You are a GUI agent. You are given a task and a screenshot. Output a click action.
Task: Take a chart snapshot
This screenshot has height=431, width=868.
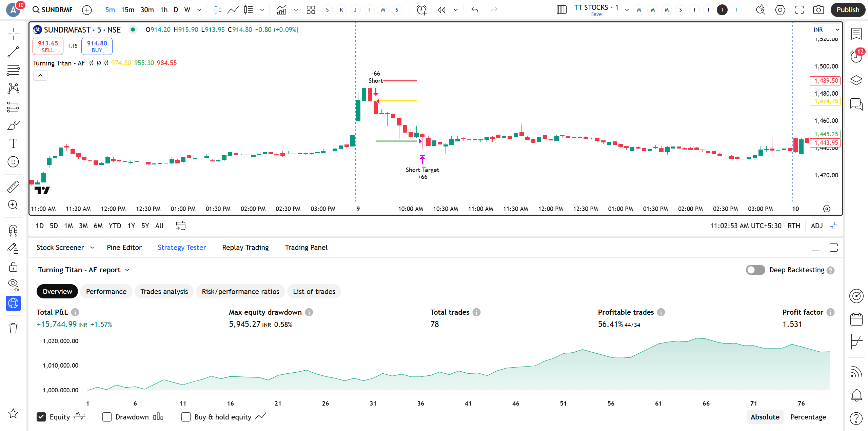tap(818, 10)
